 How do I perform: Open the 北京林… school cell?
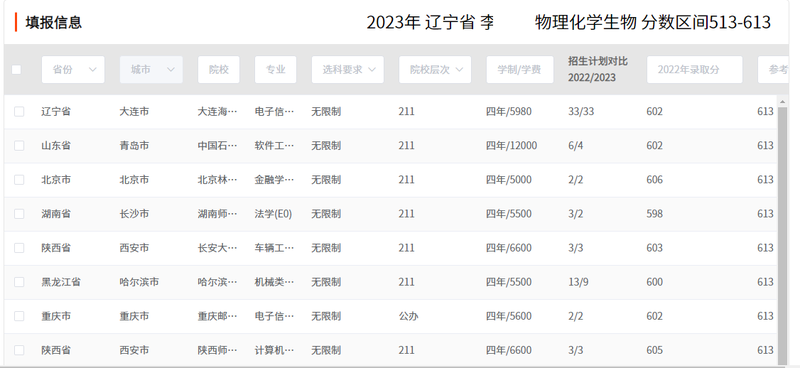point(217,180)
